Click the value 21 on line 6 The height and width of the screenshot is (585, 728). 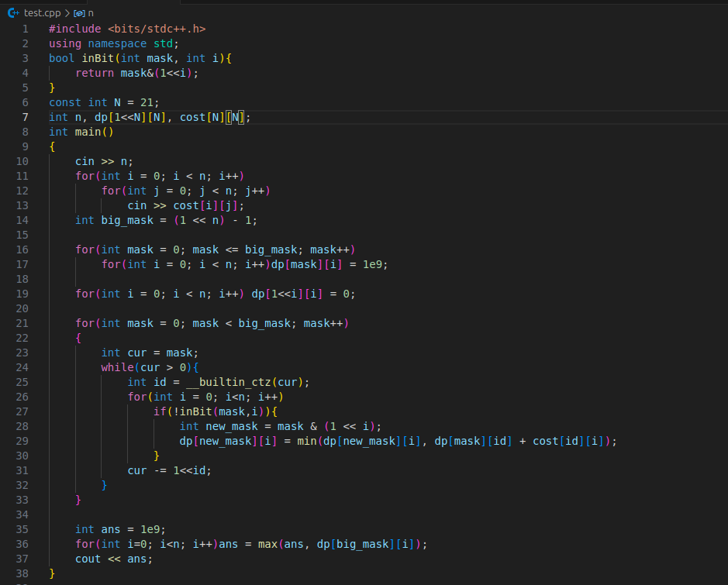[x=147, y=102]
